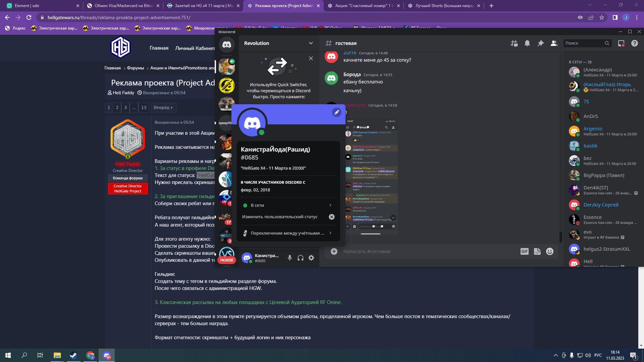Toggle the browser side panel
Screen dimensions: 644x362
(x=615, y=17)
